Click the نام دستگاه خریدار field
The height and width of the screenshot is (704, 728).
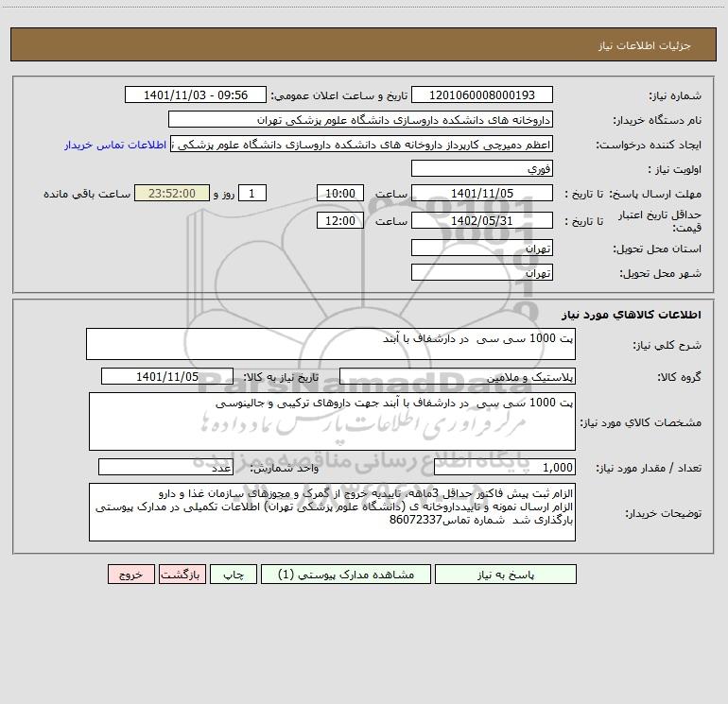click(360, 119)
